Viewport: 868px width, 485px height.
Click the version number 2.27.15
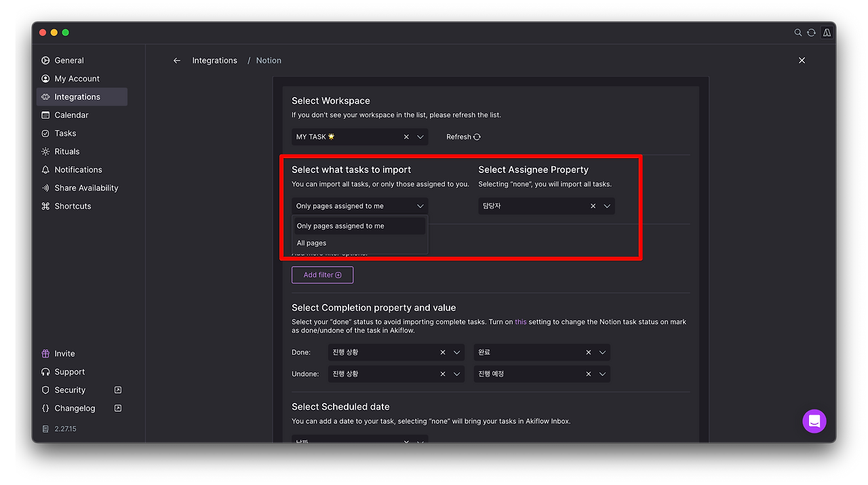(65, 429)
